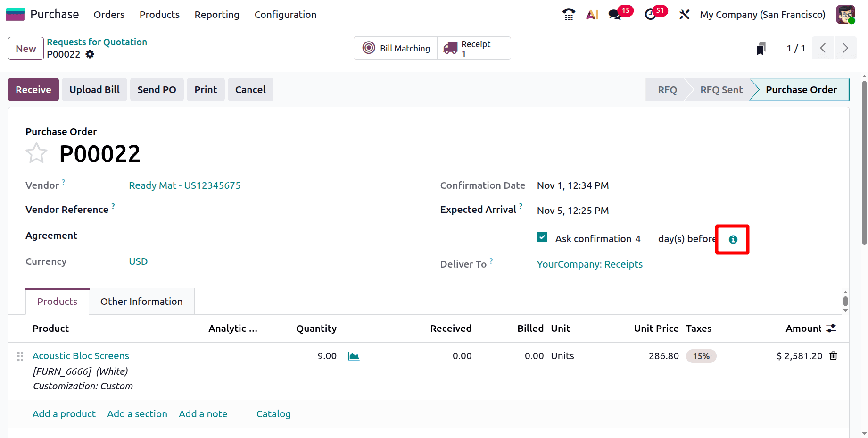The width and height of the screenshot is (868, 438).
Task: Open settings via gear icon next to P00022
Action: 90,54
